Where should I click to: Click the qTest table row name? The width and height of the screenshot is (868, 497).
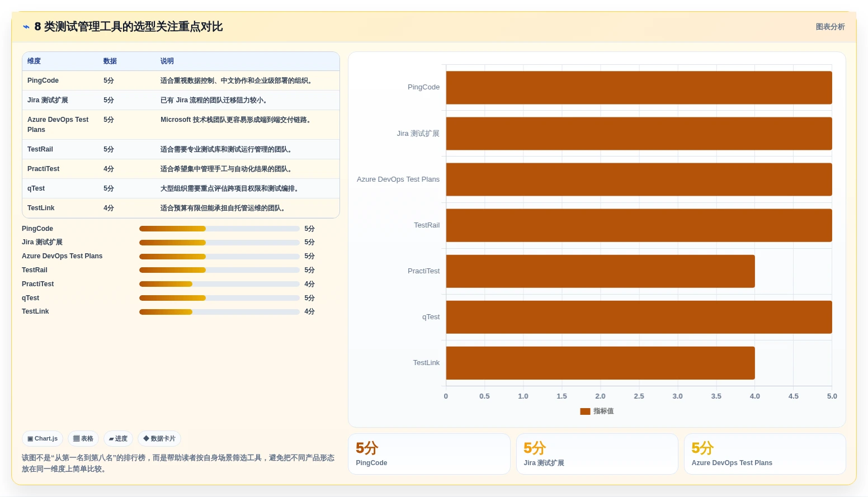coord(36,188)
